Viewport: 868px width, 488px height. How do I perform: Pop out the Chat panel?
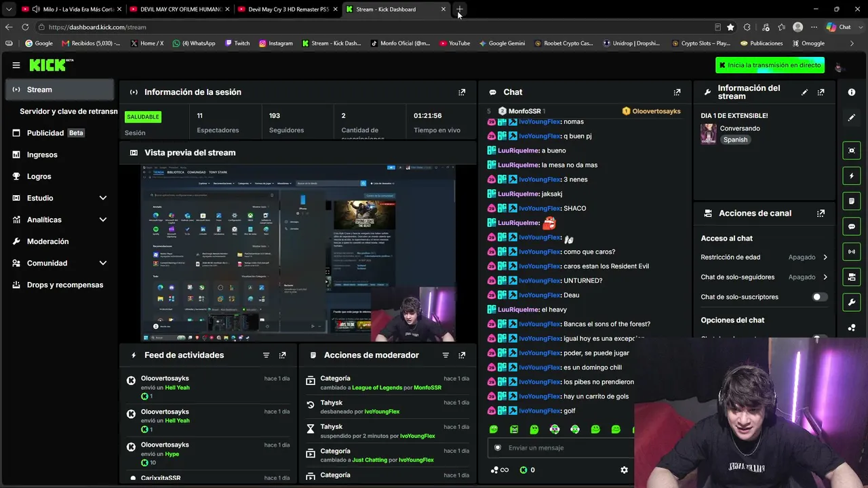pyautogui.click(x=677, y=92)
